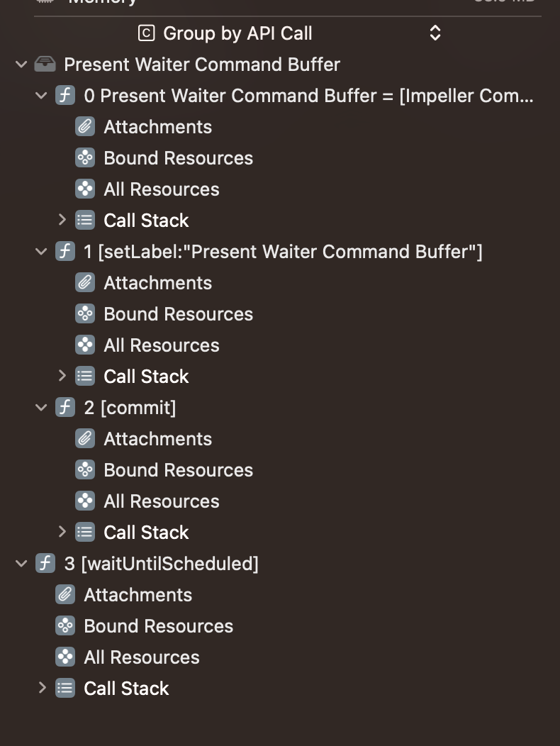Expand Call Stack beneath the setLabel call
Viewport: 560px width, 746px height.
(62, 376)
